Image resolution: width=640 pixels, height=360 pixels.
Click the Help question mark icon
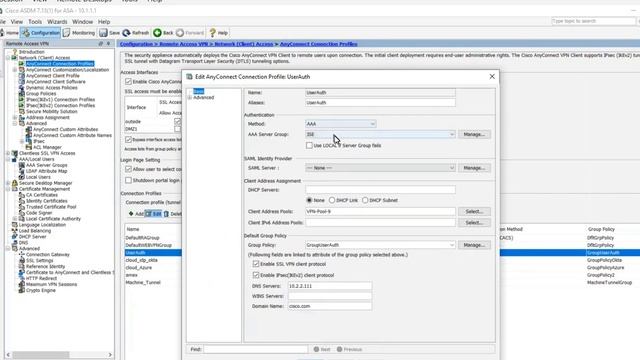point(212,33)
